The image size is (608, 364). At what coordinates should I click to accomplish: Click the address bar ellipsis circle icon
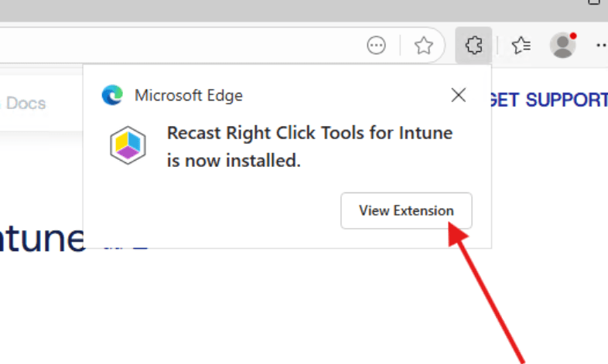376,46
